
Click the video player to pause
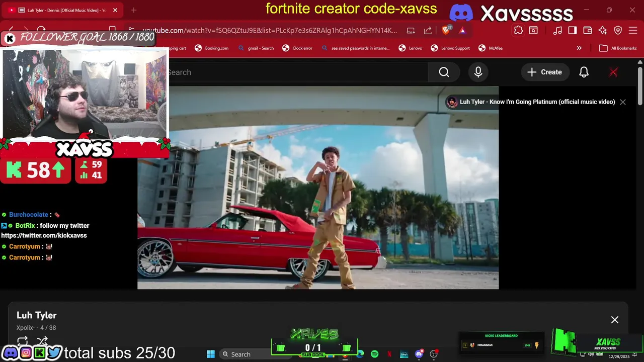pyautogui.click(x=318, y=188)
